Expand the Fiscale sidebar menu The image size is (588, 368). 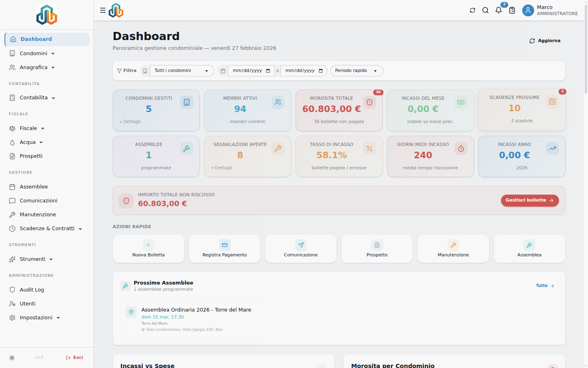[x=47, y=128]
